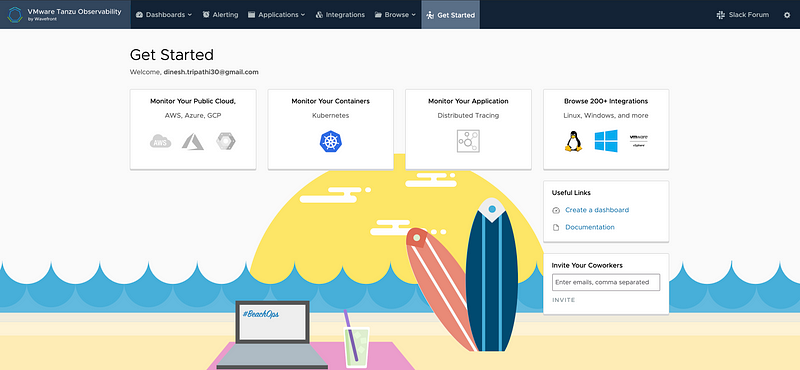800x370 pixels.
Task: Open the settings gear icon
Action: 787,15
